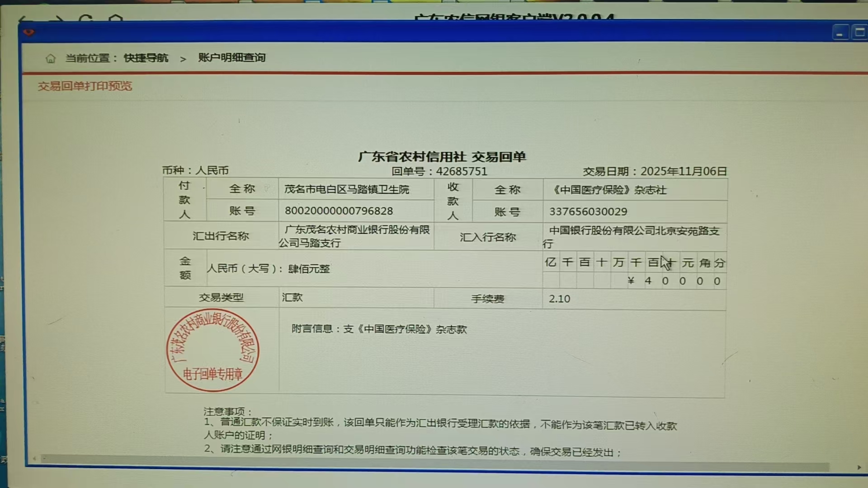Click the receipt number 42685751

tap(461, 171)
